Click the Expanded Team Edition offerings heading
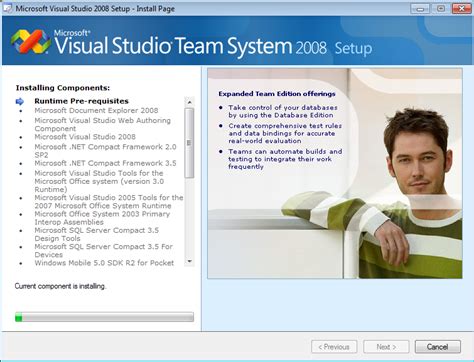Image resolution: width=474 pixels, height=362 pixels. 277,94
